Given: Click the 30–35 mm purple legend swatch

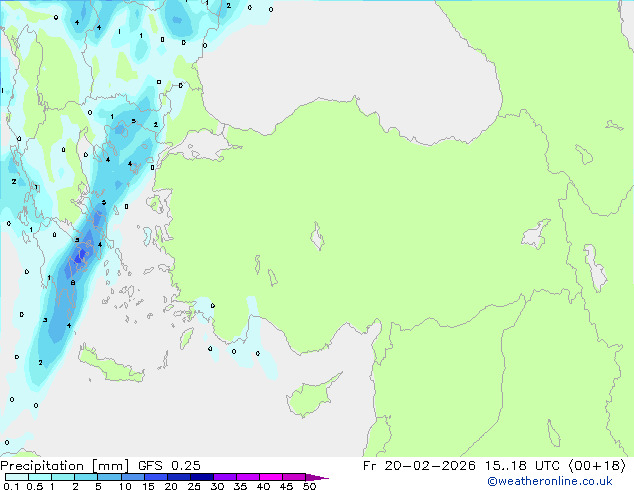Looking at the screenshot, I should point(225,477).
